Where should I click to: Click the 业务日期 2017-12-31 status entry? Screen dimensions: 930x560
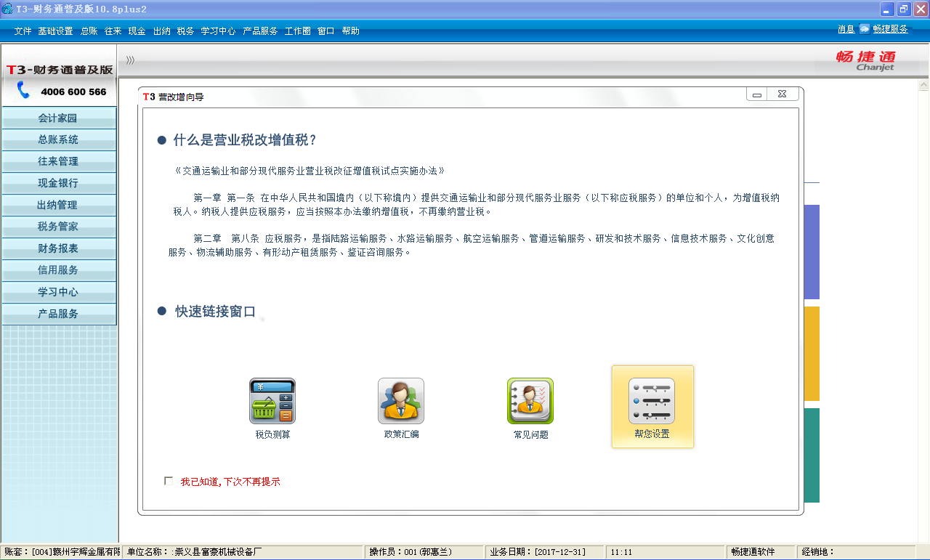(546, 552)
